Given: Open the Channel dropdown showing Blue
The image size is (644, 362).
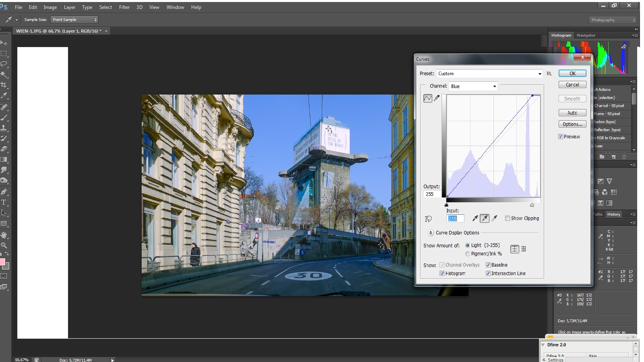Looking at the screenshot, I should click(473, 86).
